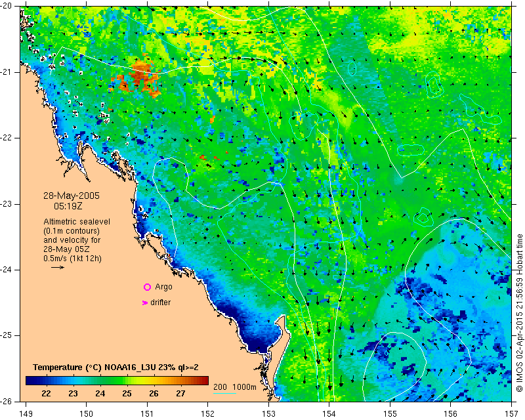Click the date text 28-May-2005
This screenshot has width=525, height=420.
click(72, 196)
